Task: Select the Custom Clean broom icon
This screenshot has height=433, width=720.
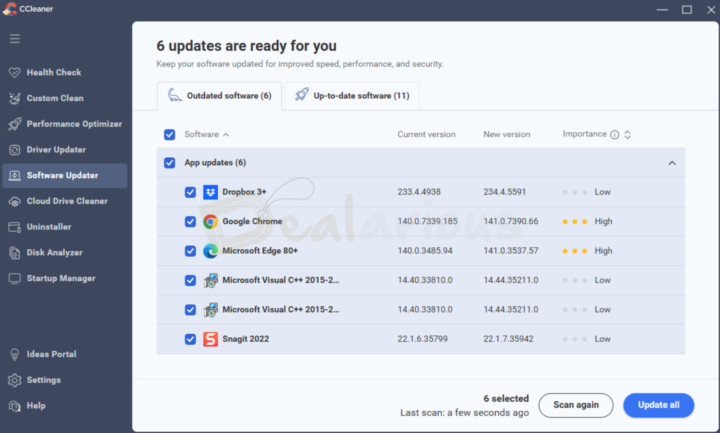Action: 15,98
